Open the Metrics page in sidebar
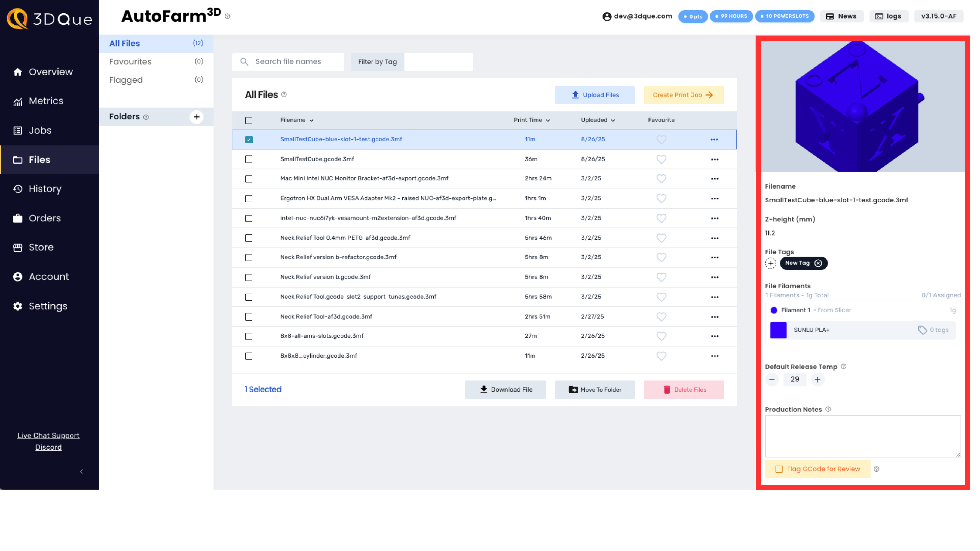 (50, 101)
